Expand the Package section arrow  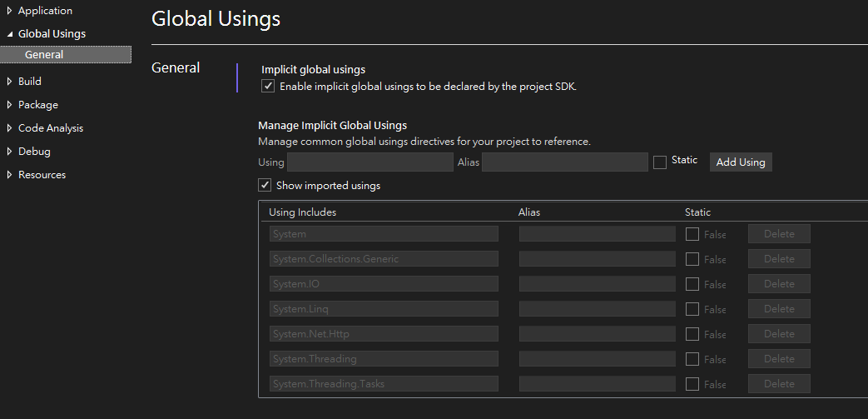point(9,105)
